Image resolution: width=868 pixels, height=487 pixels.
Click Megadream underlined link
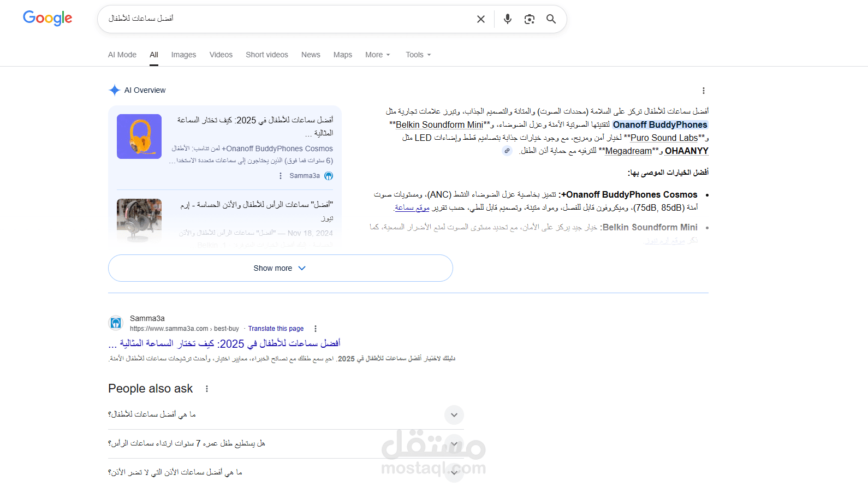(x=628, y=151)
